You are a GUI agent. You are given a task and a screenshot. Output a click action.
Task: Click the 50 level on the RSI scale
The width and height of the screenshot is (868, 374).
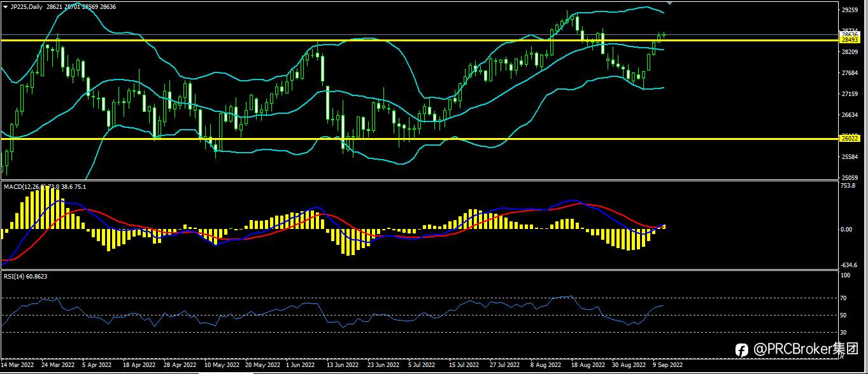(x=844, y=315)
